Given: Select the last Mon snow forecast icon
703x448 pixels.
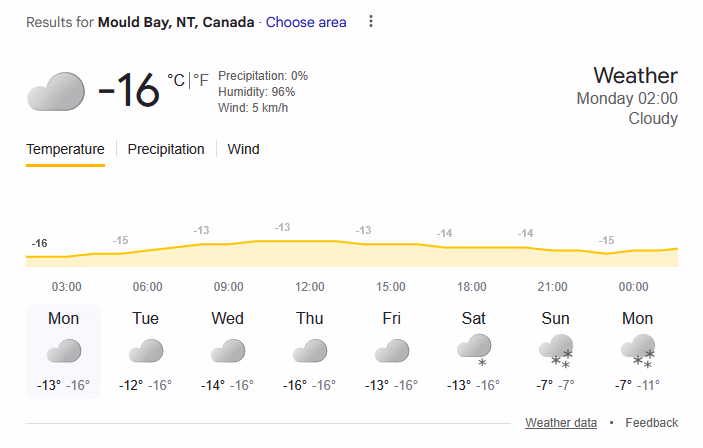Looking at the screenshot, I should pos(637,351).
